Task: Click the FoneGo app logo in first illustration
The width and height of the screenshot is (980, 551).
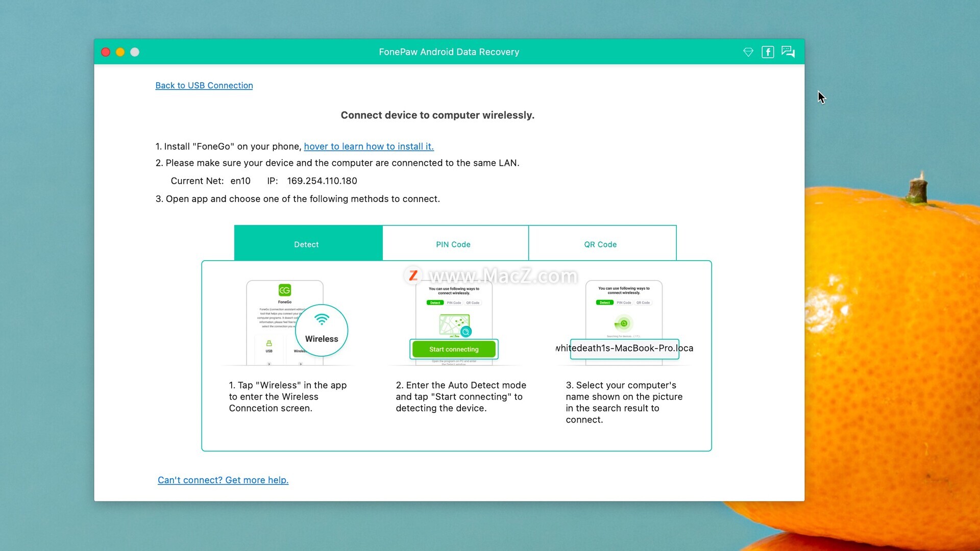Action: [x=284, y=290]
